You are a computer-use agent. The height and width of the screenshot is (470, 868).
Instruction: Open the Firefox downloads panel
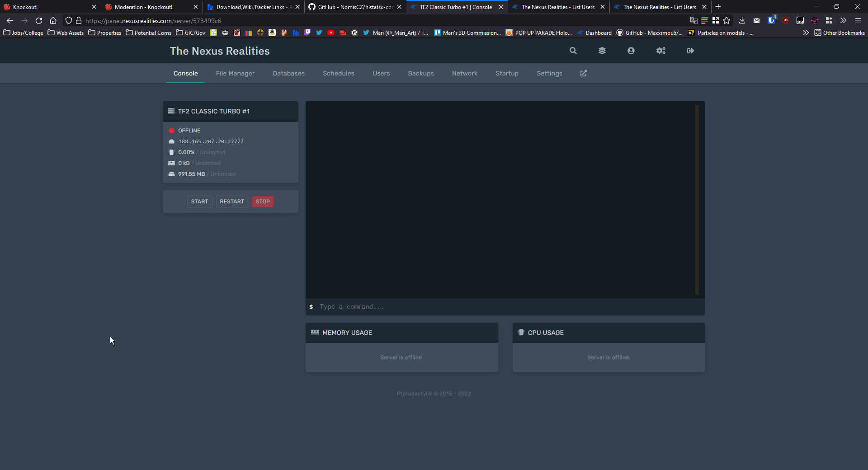tap(742, 20)
